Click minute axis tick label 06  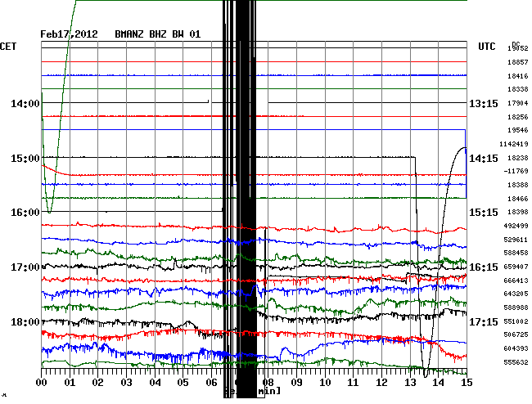click(x=211, y=383)
